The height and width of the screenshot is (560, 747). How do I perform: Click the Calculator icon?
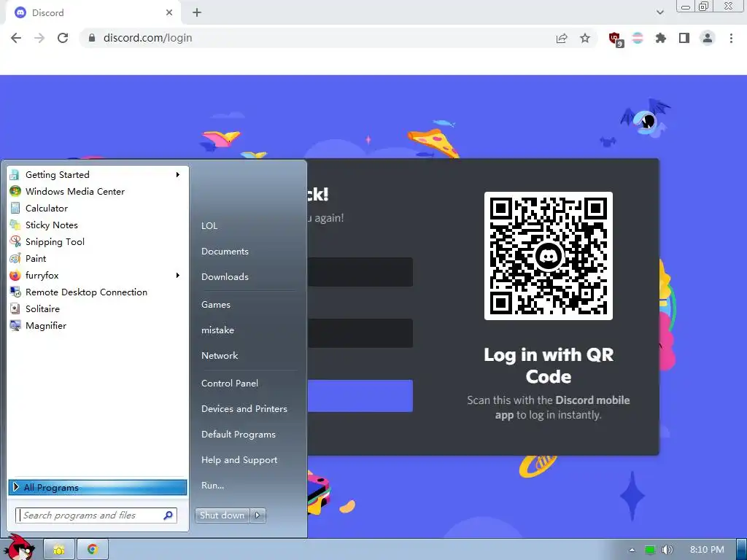[15, 208]
